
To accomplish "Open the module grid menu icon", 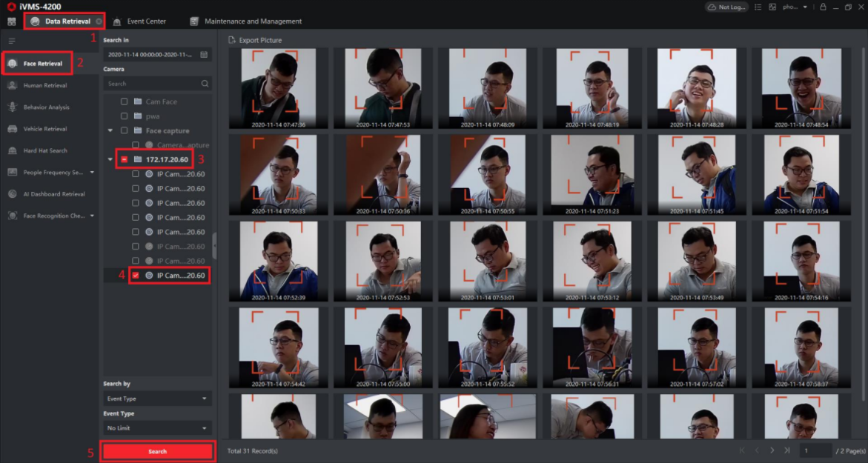I will pos(11,21).
